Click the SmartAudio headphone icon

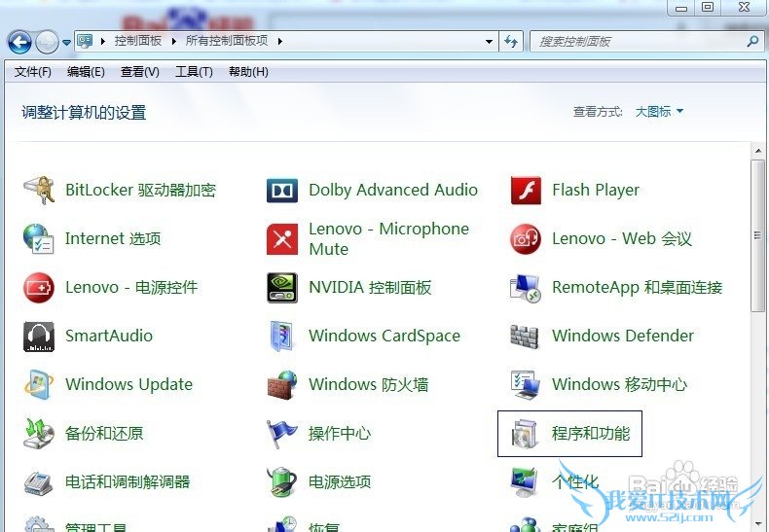pos(39,337)
